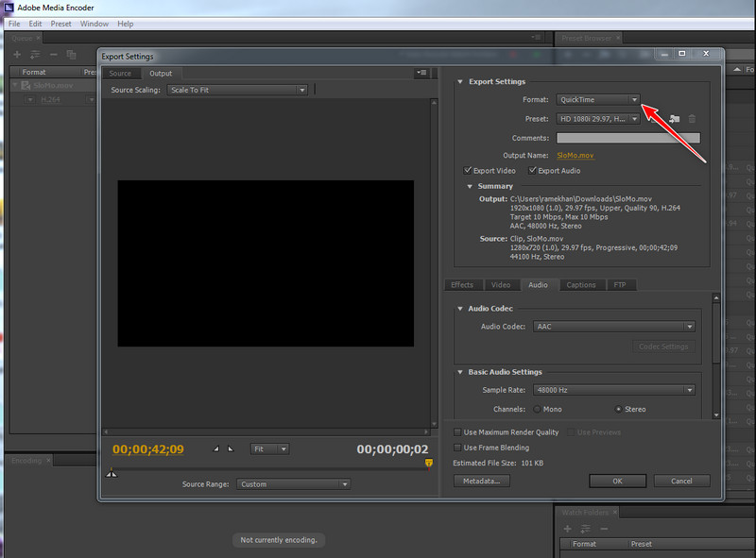Click the Add Output icon in Queue toolbar
This screenshot has width=756, height=558.
35,55
